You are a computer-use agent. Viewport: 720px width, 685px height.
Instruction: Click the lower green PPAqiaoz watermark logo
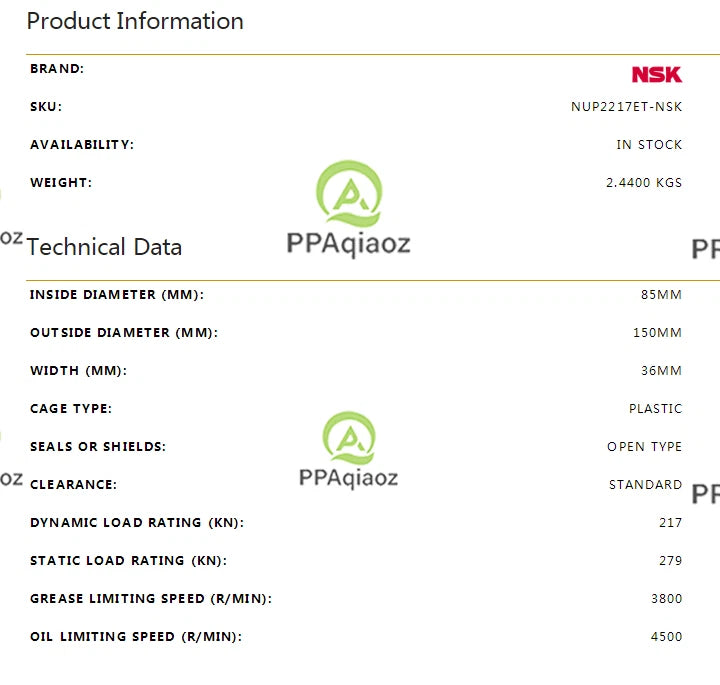(x=349, y=438)
